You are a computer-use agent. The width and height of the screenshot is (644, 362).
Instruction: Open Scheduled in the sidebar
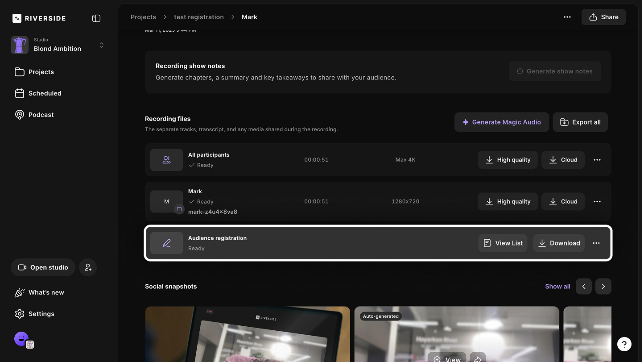[45, 93]
